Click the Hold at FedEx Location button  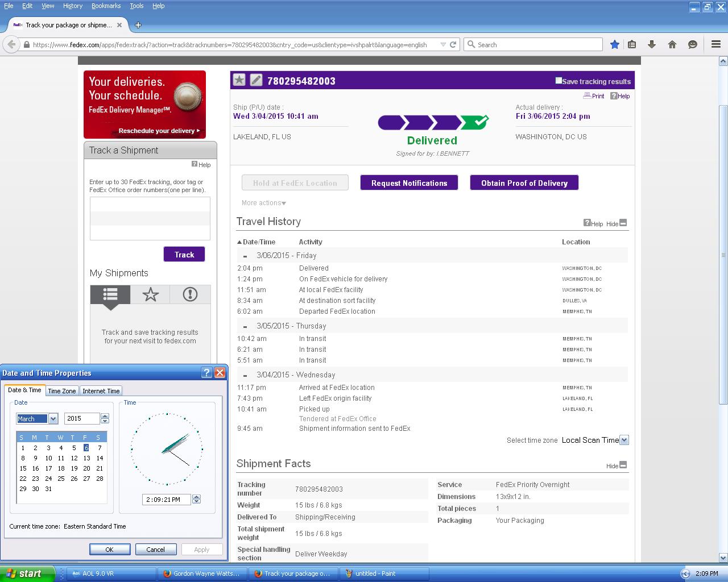[295, 183]
